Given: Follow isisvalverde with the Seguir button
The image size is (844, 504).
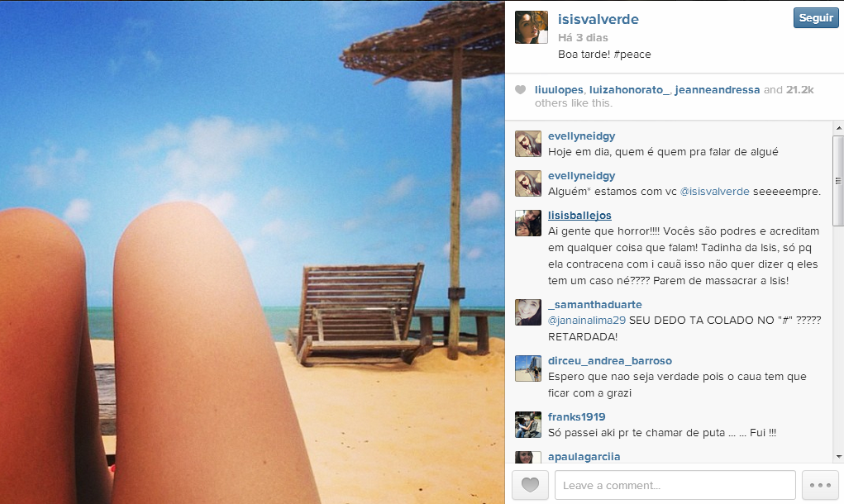Looking at the screenshot, I should tap(816, 17).
